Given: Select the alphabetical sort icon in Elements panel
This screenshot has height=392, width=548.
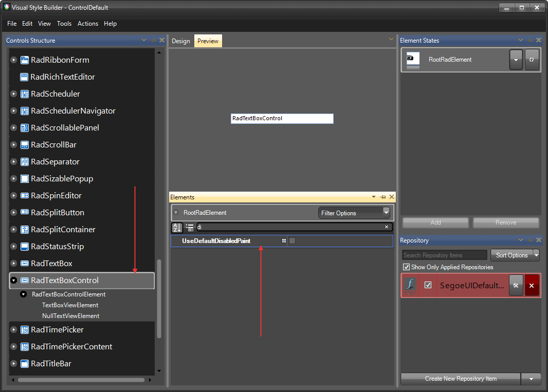Looking at the screenshot, I should click(177, 228).
